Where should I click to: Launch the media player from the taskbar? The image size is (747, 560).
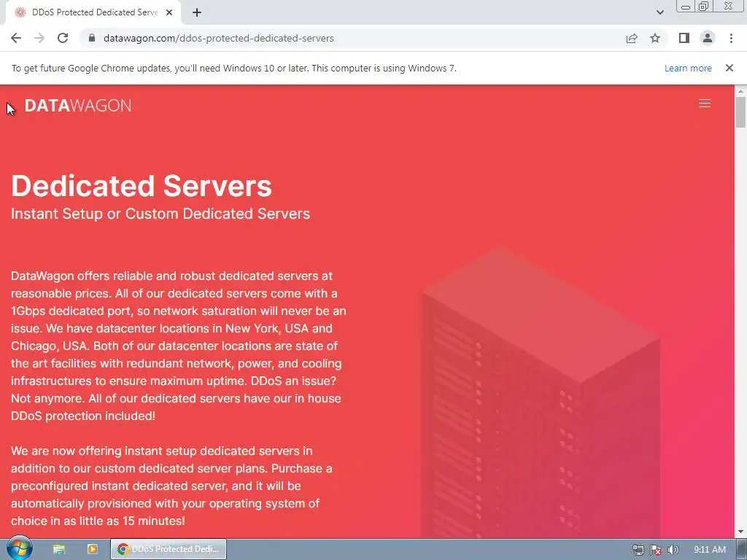93,549
